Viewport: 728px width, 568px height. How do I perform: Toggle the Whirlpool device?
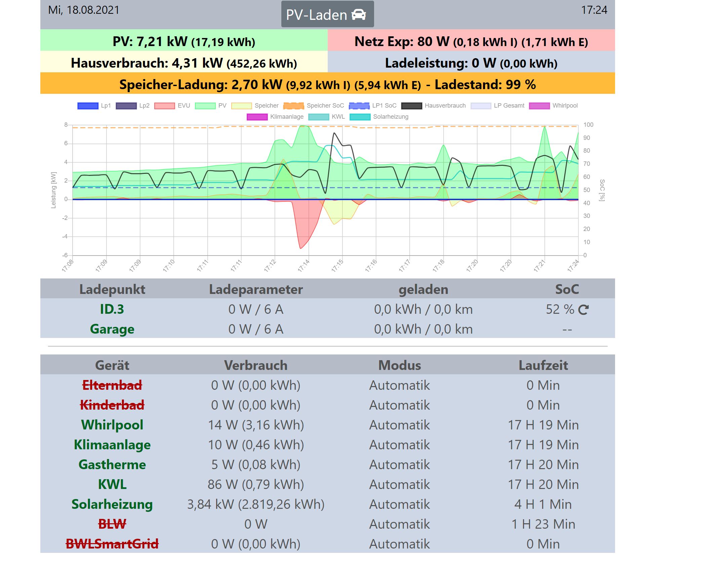click(112, 425)
